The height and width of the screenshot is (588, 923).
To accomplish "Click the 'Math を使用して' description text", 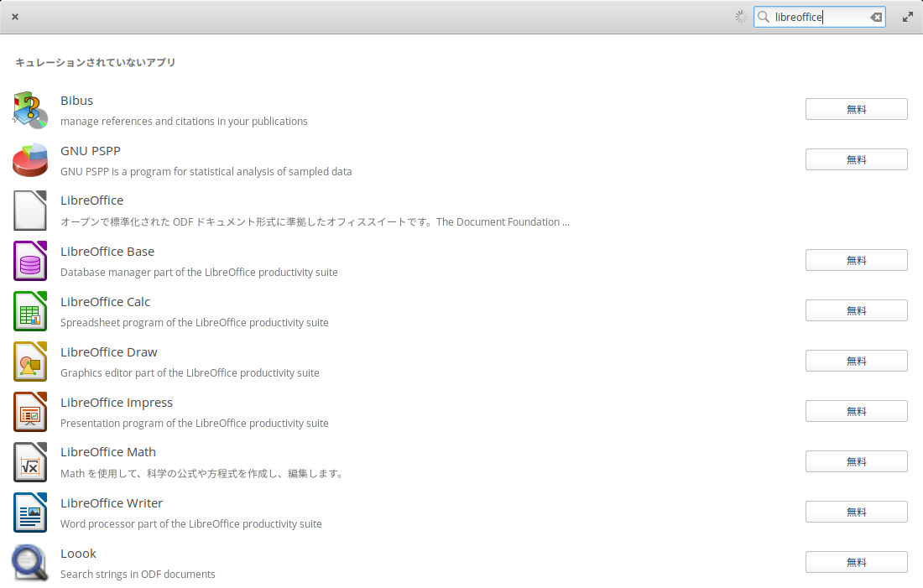I will coord(203,474).
